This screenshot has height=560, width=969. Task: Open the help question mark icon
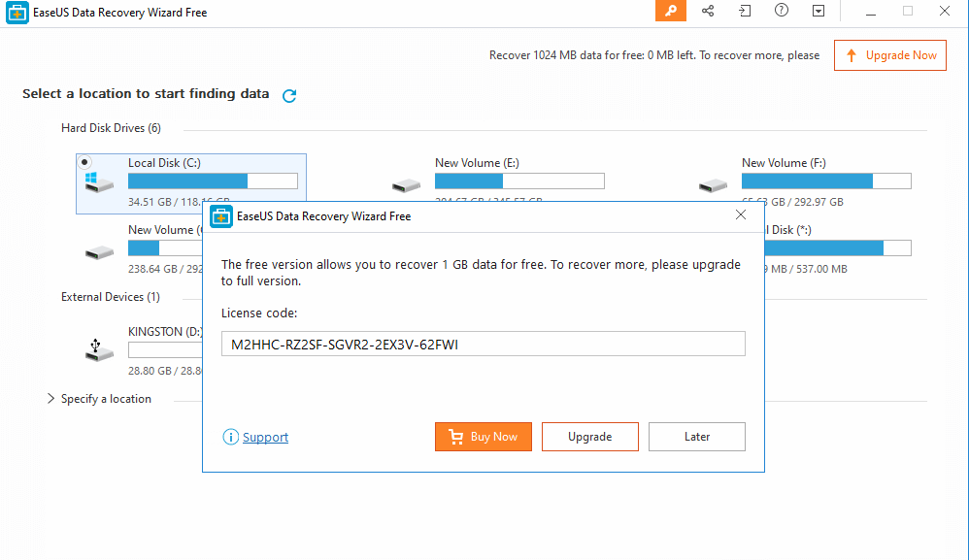coord(782,11)
